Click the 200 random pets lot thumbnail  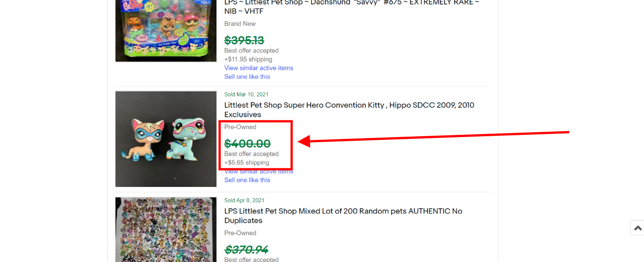pyautogui.click(x=166, y=229)
